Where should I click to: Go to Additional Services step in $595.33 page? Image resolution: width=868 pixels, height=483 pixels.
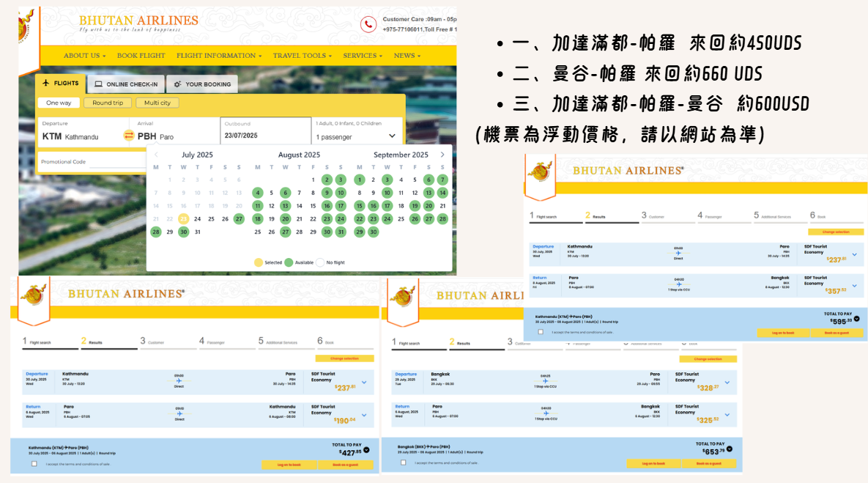(x=779, y=215)
